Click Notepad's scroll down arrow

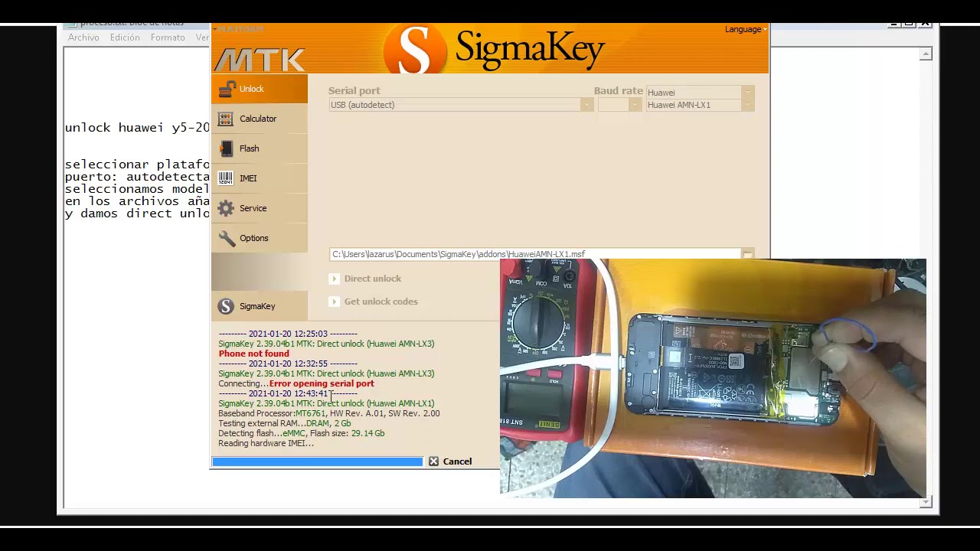(926, 501)
